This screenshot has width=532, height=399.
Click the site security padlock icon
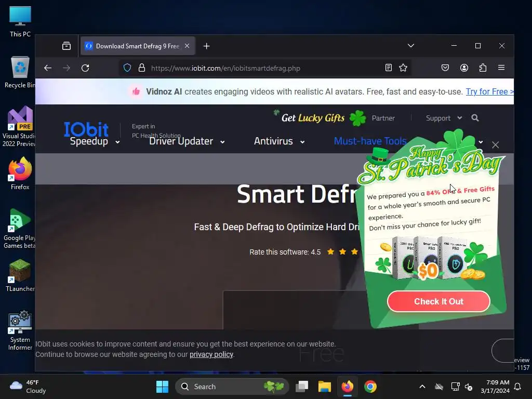142,68
